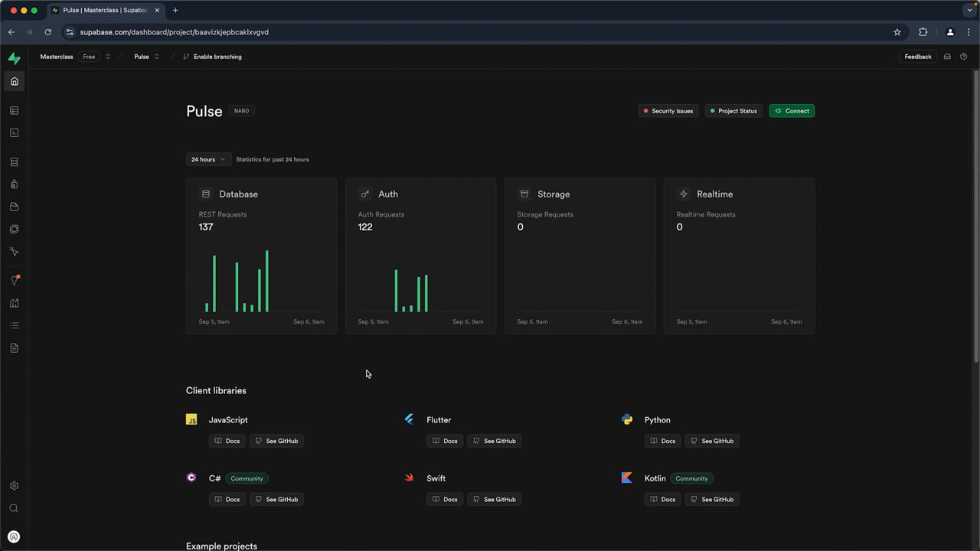Open the help question-mark icon
The width and height of the screenshot is (980, 551).
(x=964, y=57)
